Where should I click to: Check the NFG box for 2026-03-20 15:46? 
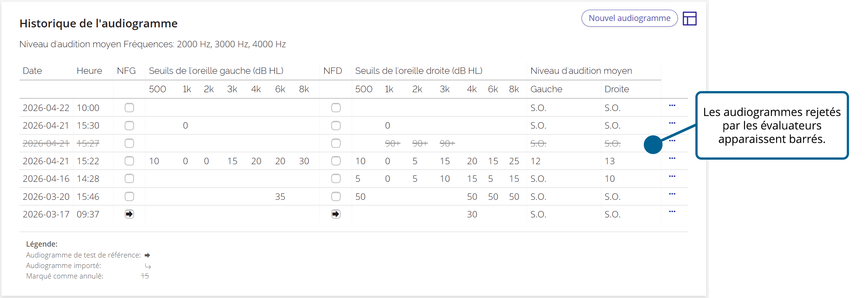(x=129, y=196)
